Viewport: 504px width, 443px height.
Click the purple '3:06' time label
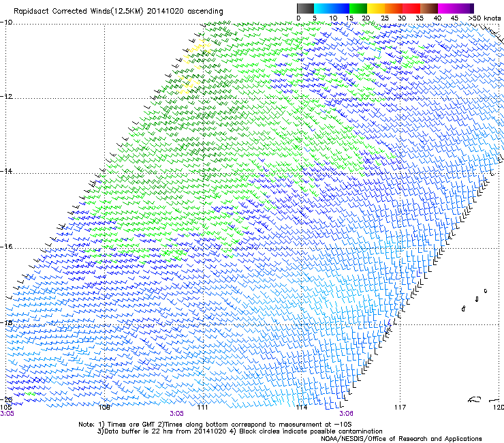point(346,414)
